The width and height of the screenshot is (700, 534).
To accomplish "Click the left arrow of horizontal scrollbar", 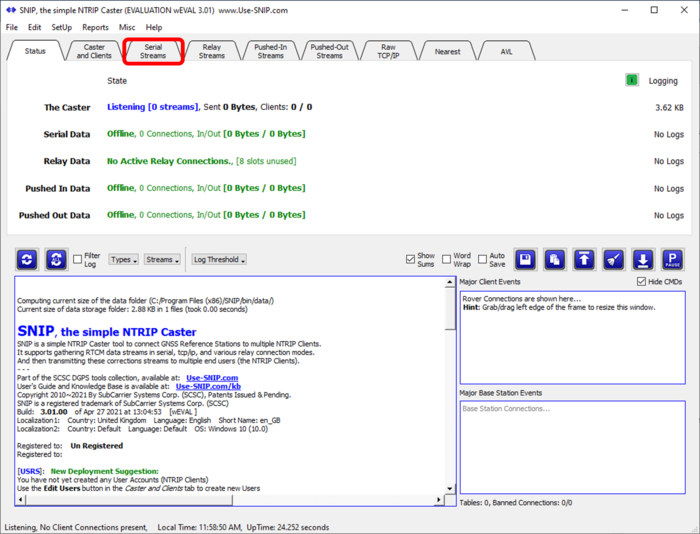I will (21, 500).
